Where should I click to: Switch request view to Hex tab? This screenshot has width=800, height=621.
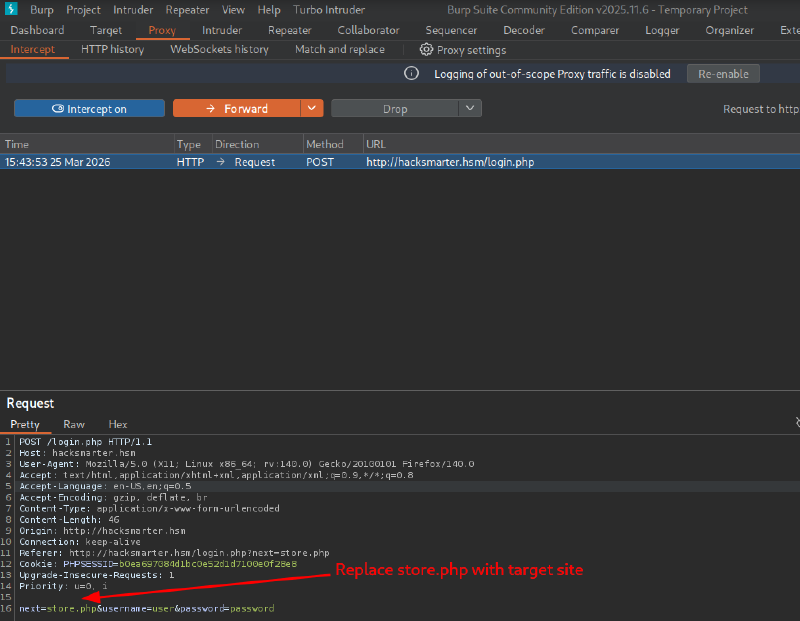118,425
